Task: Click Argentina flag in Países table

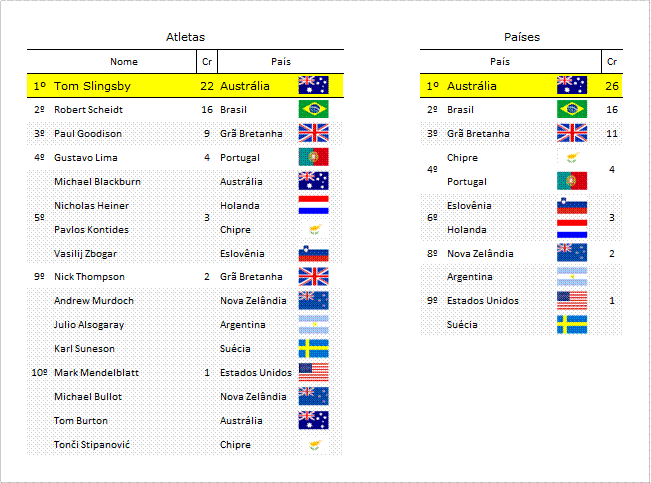Action: (572, 277)
